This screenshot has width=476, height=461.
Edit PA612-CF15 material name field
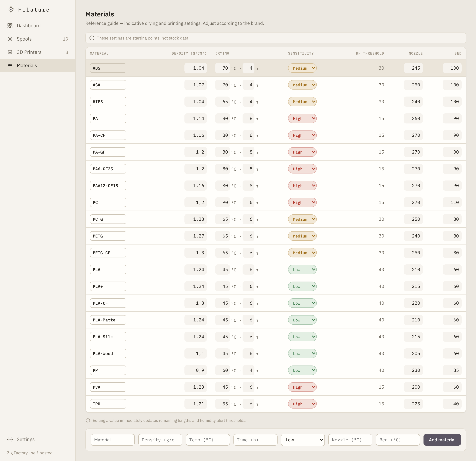click(108, 186)
